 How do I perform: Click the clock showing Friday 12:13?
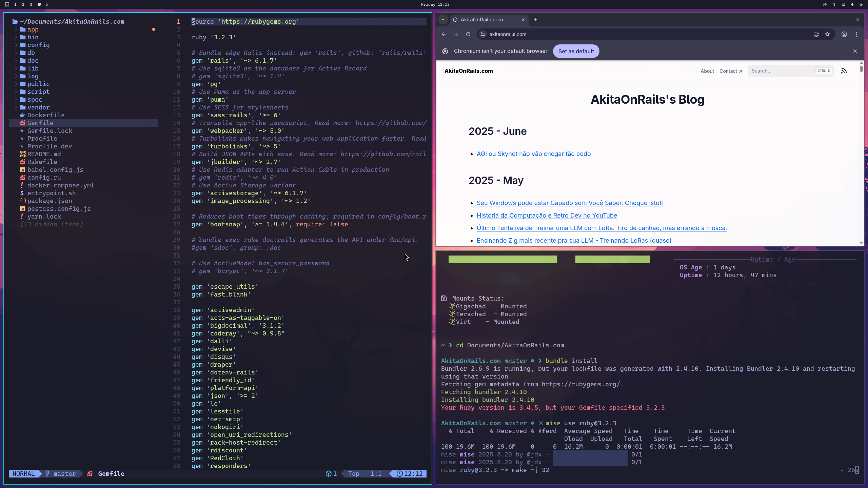click(435, 4)
